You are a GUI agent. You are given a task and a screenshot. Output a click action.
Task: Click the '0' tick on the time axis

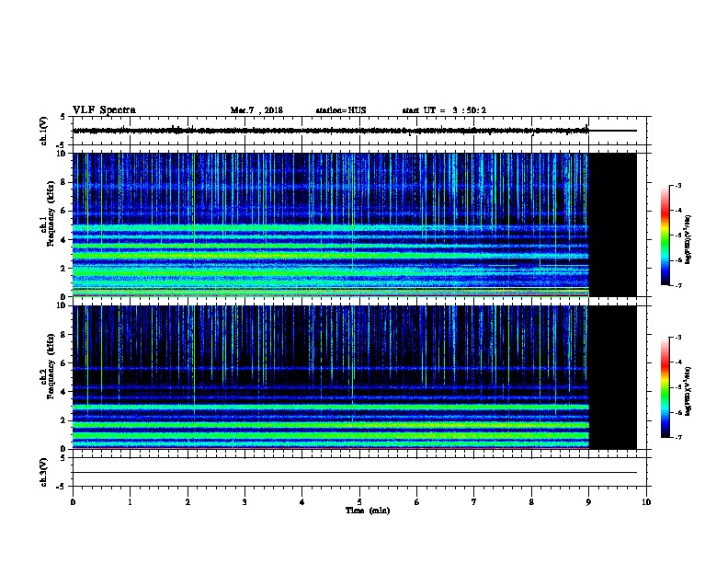73,502
